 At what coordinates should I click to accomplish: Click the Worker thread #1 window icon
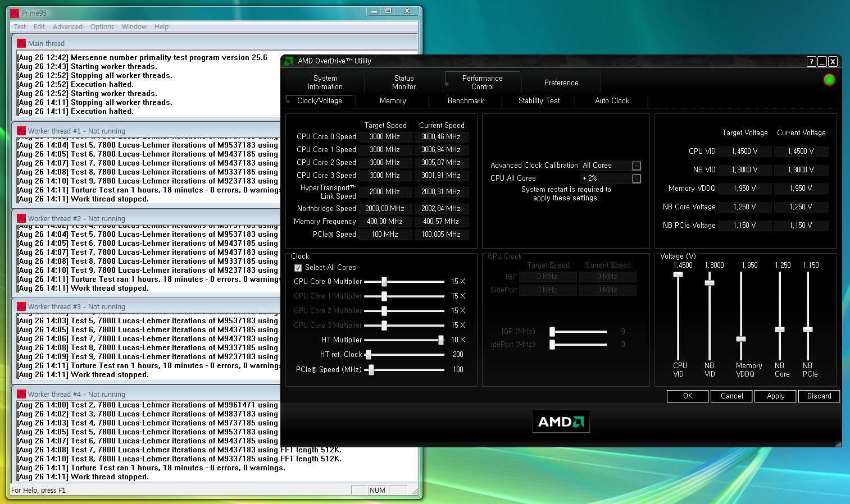pyautogui.click(x=21, y=131)
